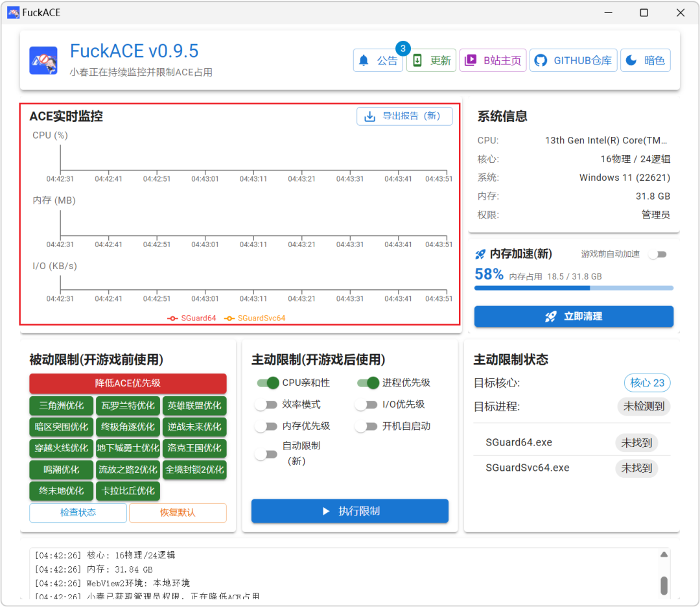Click 16物理 / 24逻辑 core value
700x607 pixels.
[x=635, y=159]
